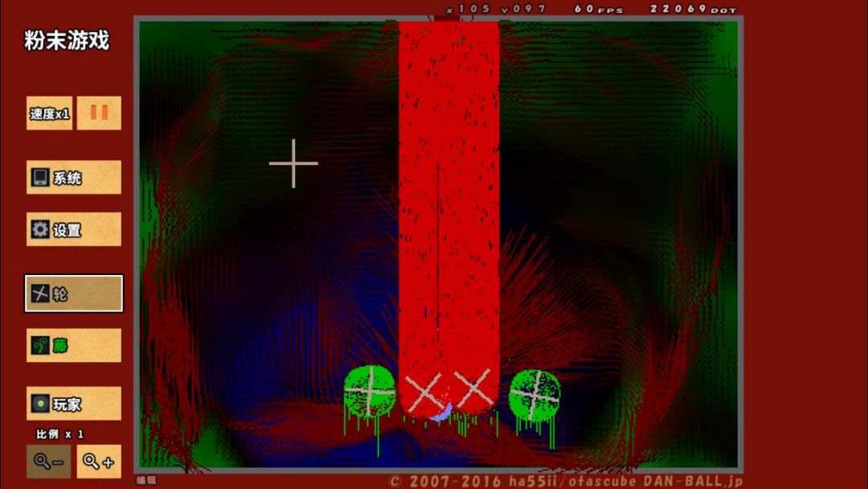The image size is (868, 489).
Task: Zoom out with the magnifier minus button
Action: pyautogui.click(x=49, y=462)
